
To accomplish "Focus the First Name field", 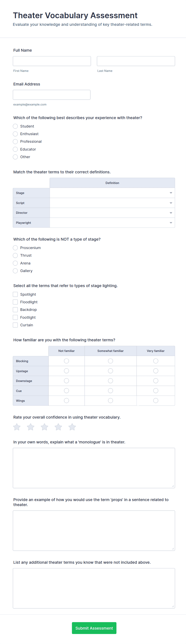I will 52,61.
